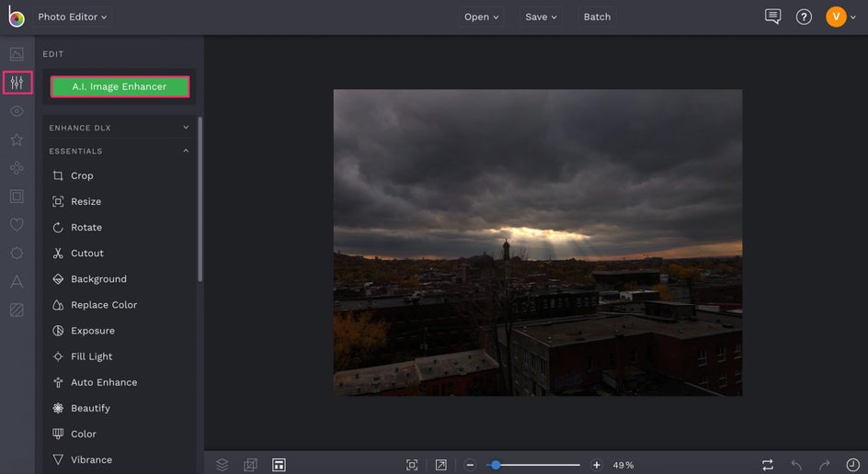The width and height of the screenshot is (868, 474).
Task: Open the user account avatar
Action: [x=836, y=17]
